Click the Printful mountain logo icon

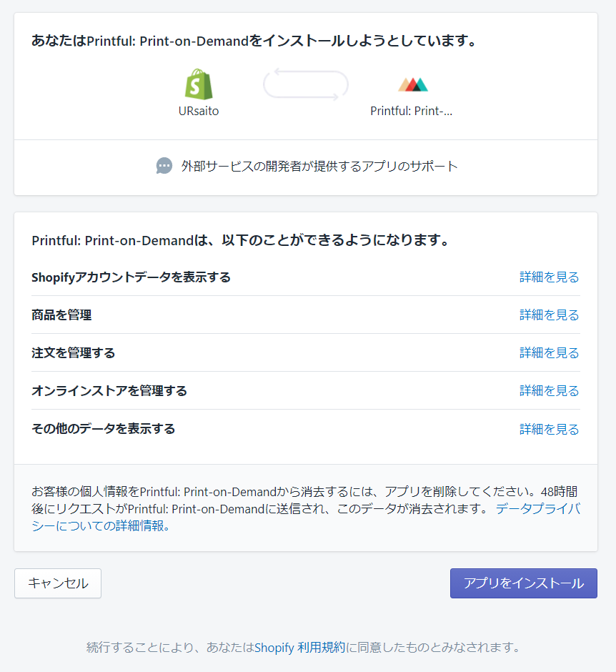click(413, 84)
